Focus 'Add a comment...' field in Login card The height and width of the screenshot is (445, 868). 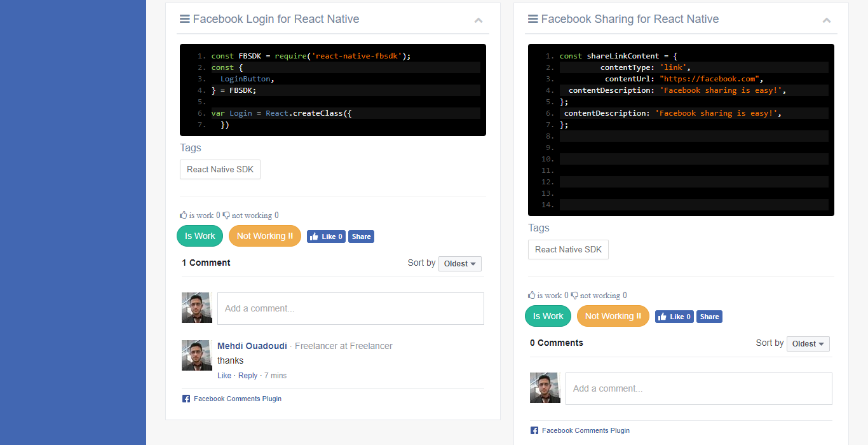[351, 308]
